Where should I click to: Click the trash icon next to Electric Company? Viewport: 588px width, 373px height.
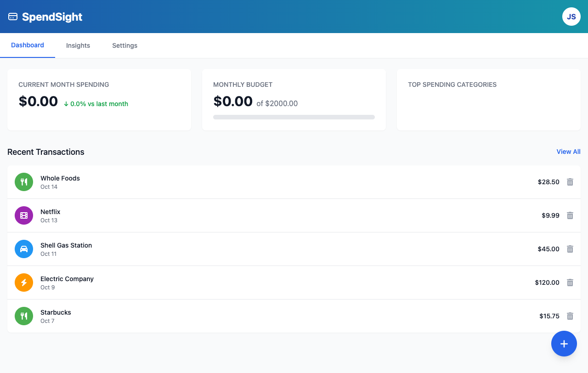point(570,282)
